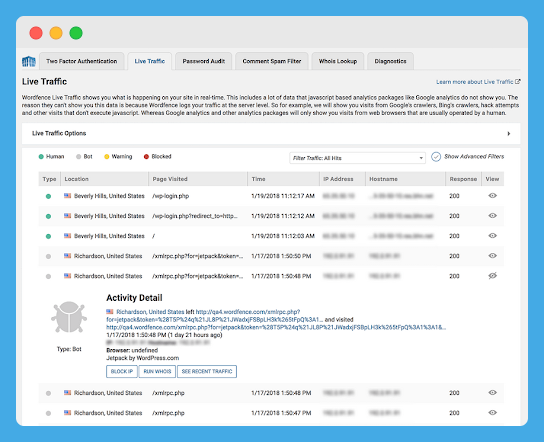Image resolution: width=544 pixels, height=442 pixels.
Task: Click the Type: Bot label
Action: tap(69, 349)
